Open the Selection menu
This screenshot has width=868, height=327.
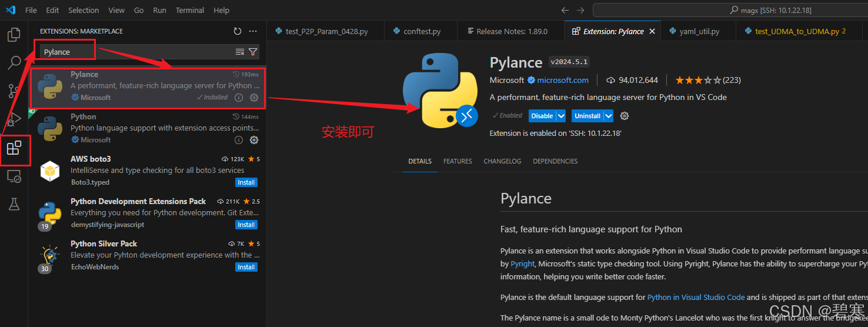(84, 10)
